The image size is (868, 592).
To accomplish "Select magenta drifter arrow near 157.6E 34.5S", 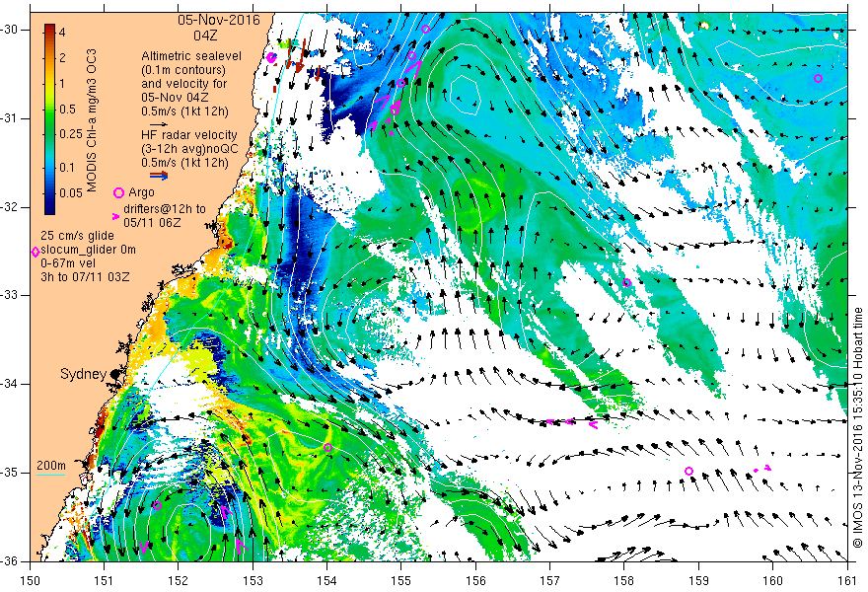I will click(x=593, y=424).
